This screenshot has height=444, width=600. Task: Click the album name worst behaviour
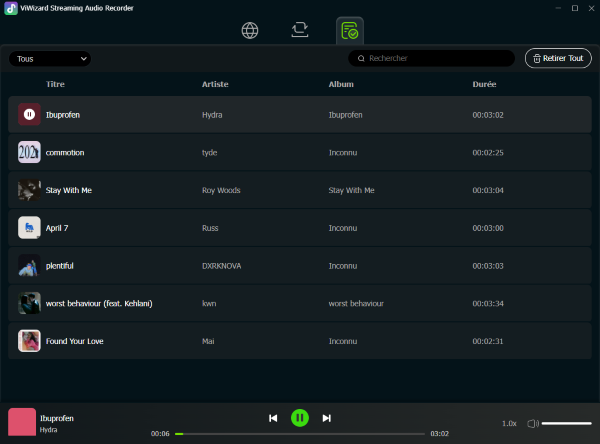pos(356,304)
